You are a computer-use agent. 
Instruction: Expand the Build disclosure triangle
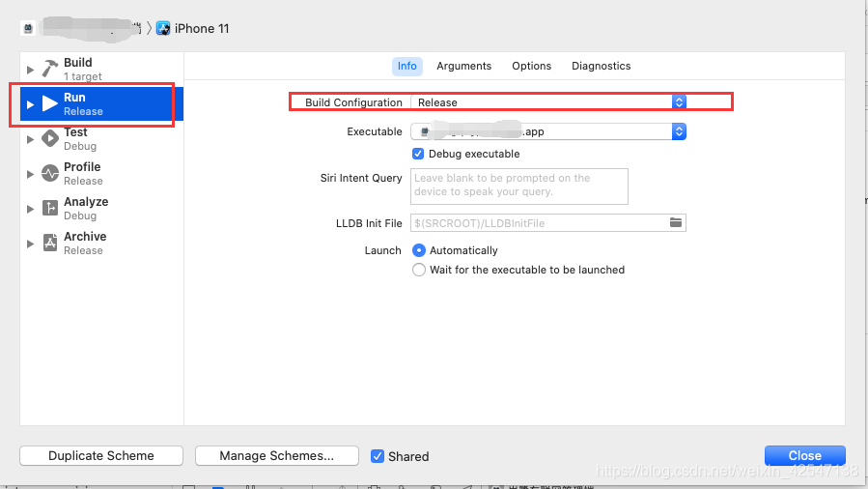pos(31,70)
